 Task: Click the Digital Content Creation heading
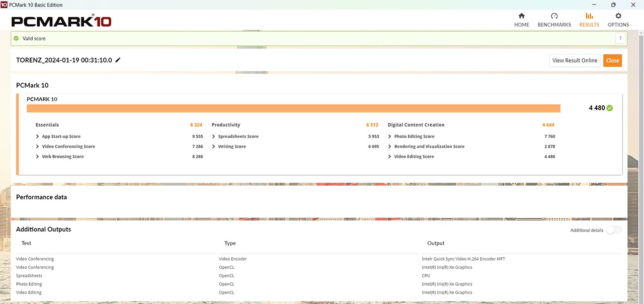(416, 125)
